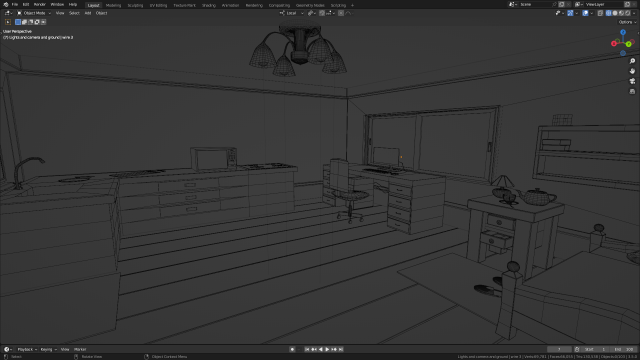Click the move view hand icon
640x360 pixels.
coord(632,71)
